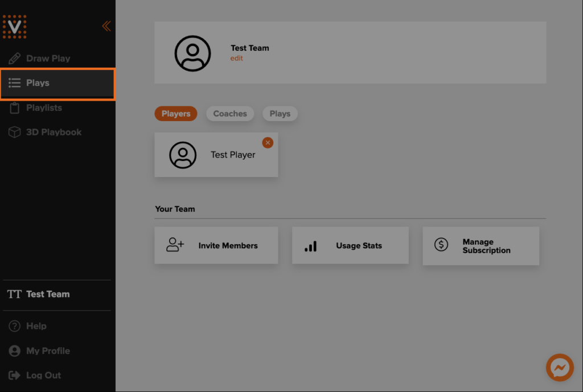Click the Invite Members button
Screen dimensions: 583x392
(x=216, y=246)
